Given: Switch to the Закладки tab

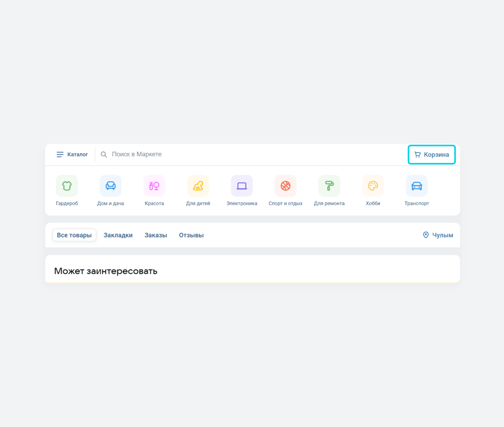Looking at the screenshot, I should [x=118, y=235].
